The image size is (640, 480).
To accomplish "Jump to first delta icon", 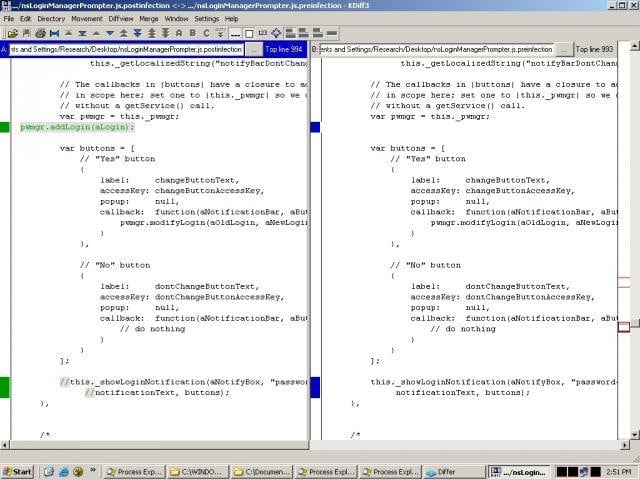I will pyautogui.click(x=69, y=33).
